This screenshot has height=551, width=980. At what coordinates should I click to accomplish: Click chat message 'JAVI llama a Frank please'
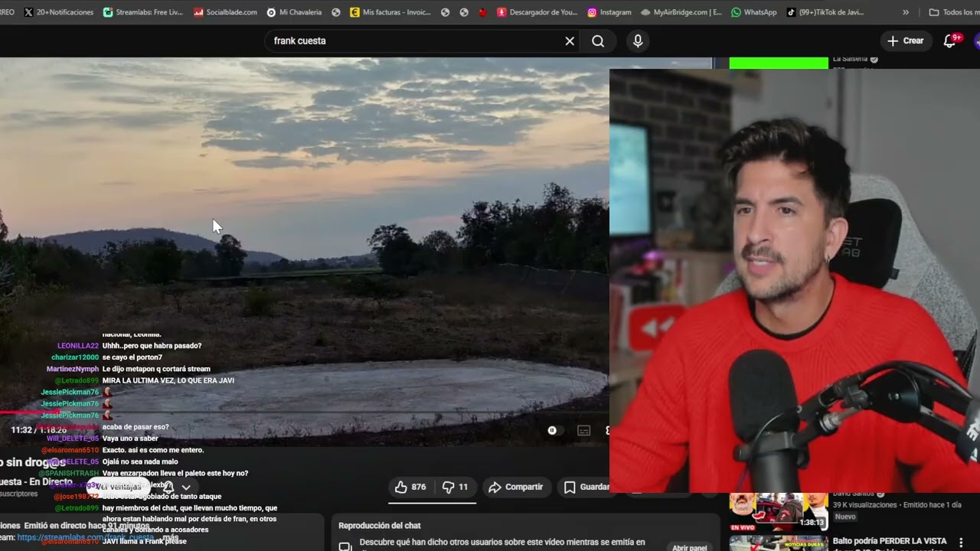145,542
